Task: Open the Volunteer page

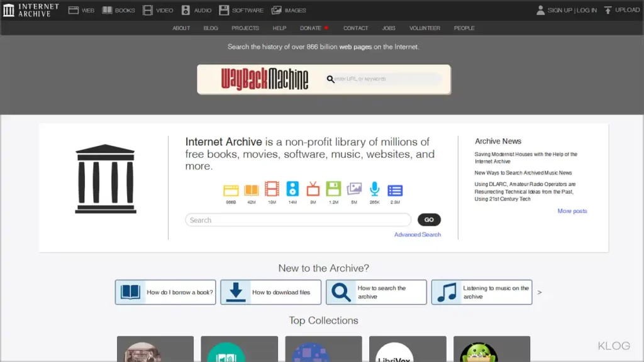Action: click(425, 28)
